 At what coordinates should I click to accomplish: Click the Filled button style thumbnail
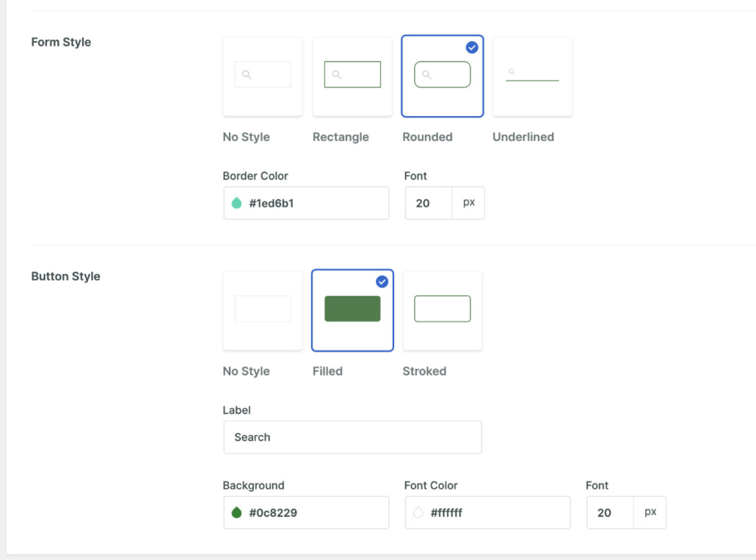tap(352, 310)
